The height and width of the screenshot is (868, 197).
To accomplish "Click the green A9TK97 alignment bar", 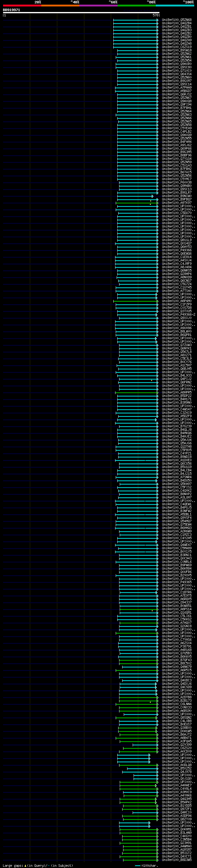I will pyautogui.click(x=137, y=203).
